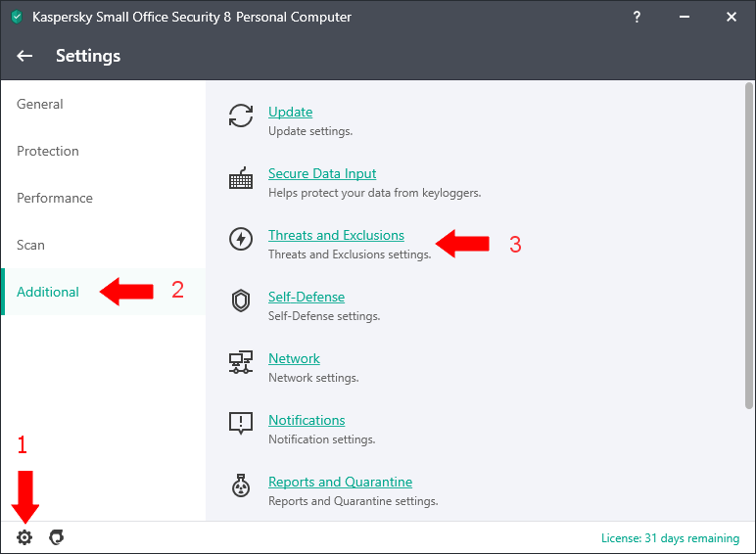Click the Reports and Quarantine flask icon
The width and height of the screenshot is (756, 554).
click(241, 485)
